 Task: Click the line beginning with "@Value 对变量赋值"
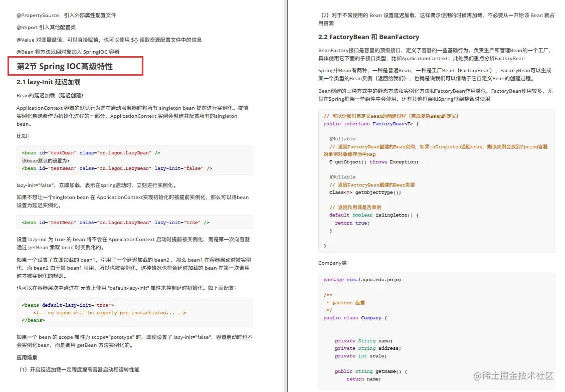pyautogui.click(x=109, y=40)
